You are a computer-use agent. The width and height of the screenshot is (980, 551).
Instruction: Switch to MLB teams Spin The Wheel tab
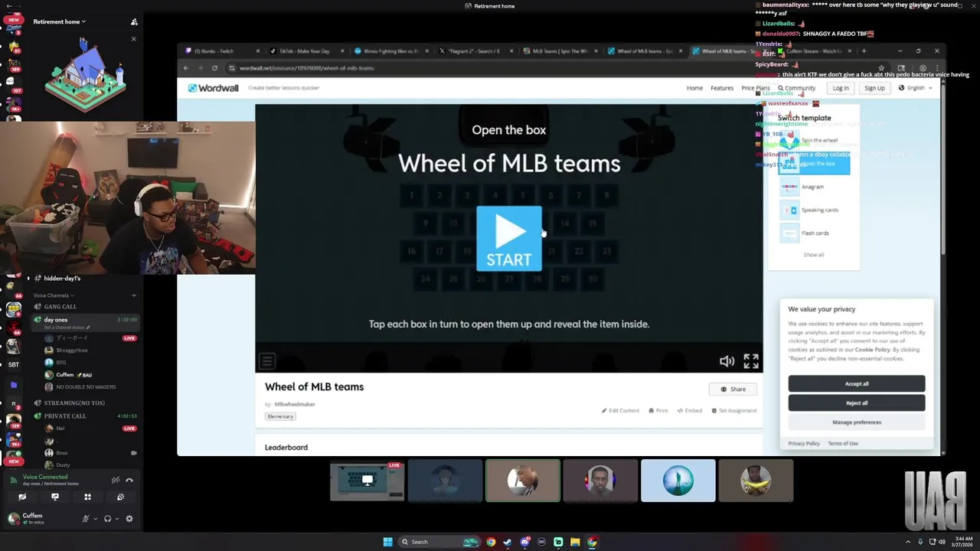(x=559, y=51)
